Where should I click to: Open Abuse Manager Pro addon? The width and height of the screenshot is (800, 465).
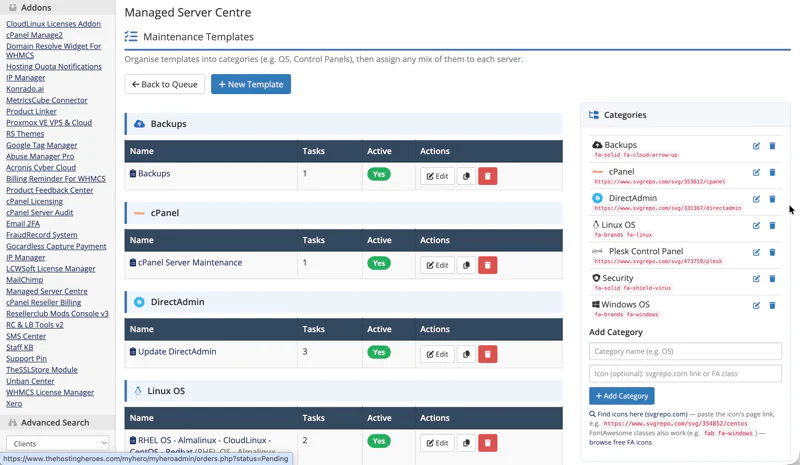coord(40,156)
